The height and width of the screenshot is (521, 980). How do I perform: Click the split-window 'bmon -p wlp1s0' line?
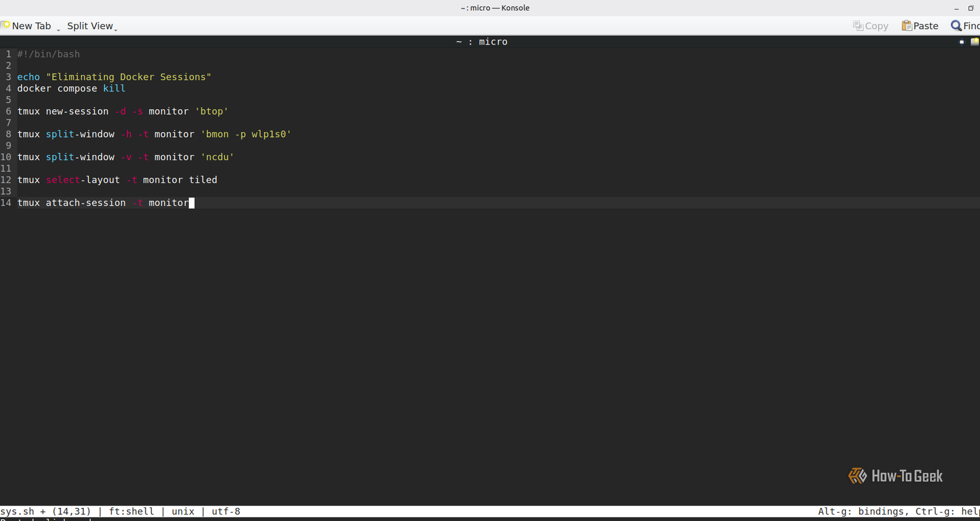154,134
